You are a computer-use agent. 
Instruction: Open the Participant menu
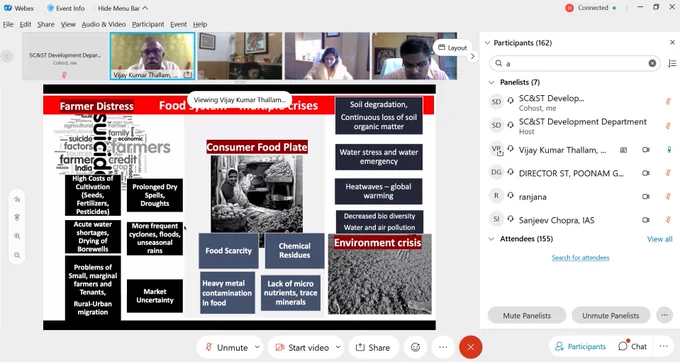pyautogui.click(x=148, y=24)
